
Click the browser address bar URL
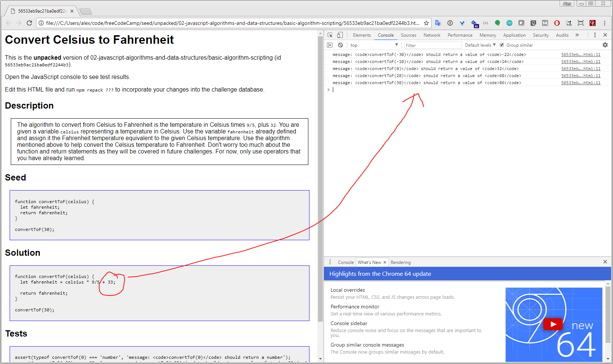pyautogui.click(x=232, y=23)
